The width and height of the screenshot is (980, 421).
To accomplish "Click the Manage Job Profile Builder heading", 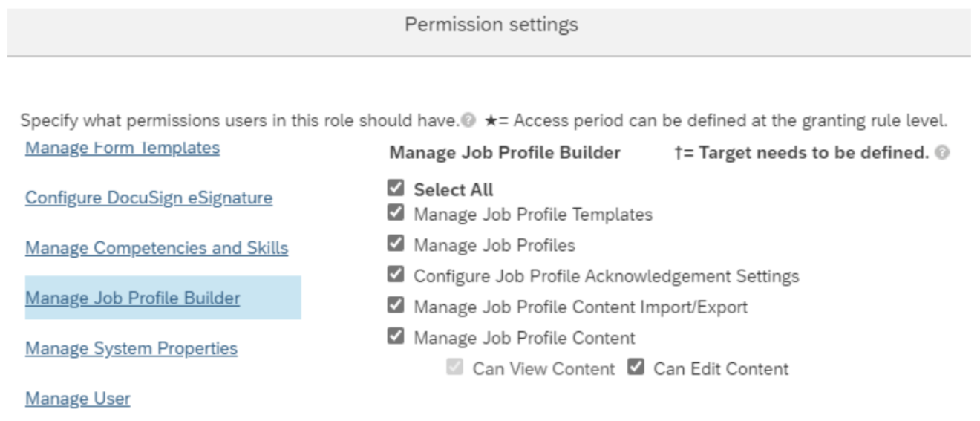I will tap(505, 153).
